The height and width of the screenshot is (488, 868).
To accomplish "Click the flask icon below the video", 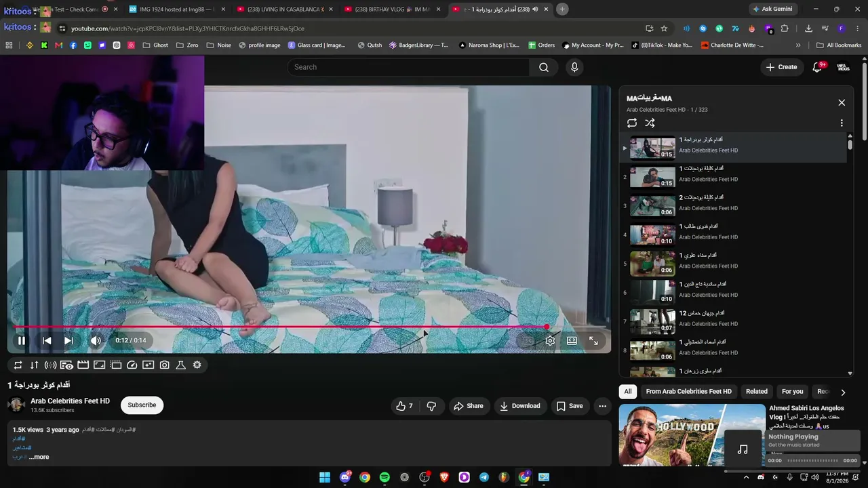I will (180, 365).
